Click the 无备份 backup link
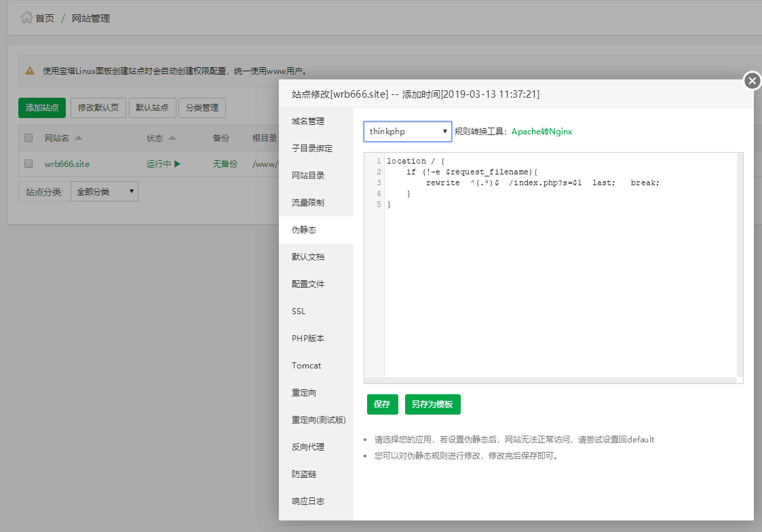The width and height of the screenshot is (762, 532). coord(225,164)
